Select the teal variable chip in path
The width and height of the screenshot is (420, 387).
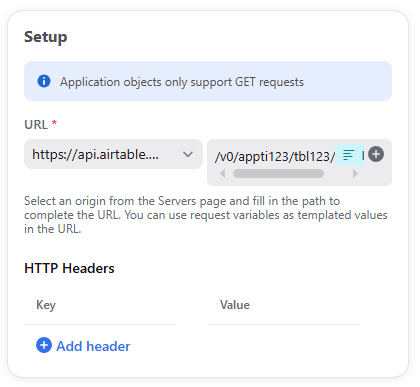point(349,155)
